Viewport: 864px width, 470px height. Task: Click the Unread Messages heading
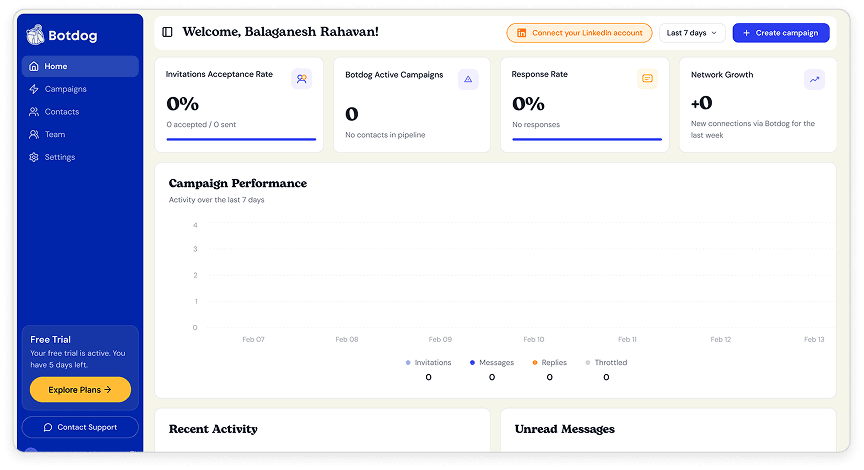(x=565, y=429)
